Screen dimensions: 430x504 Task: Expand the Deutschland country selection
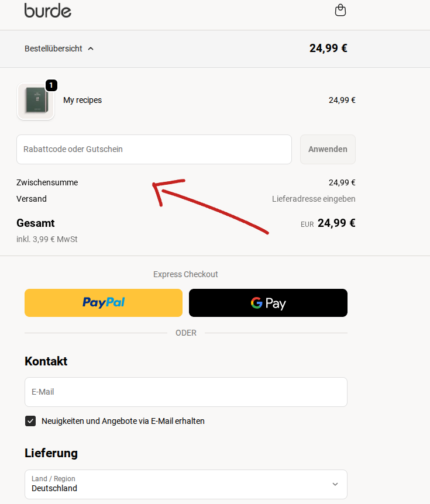(x=185, y=484)
